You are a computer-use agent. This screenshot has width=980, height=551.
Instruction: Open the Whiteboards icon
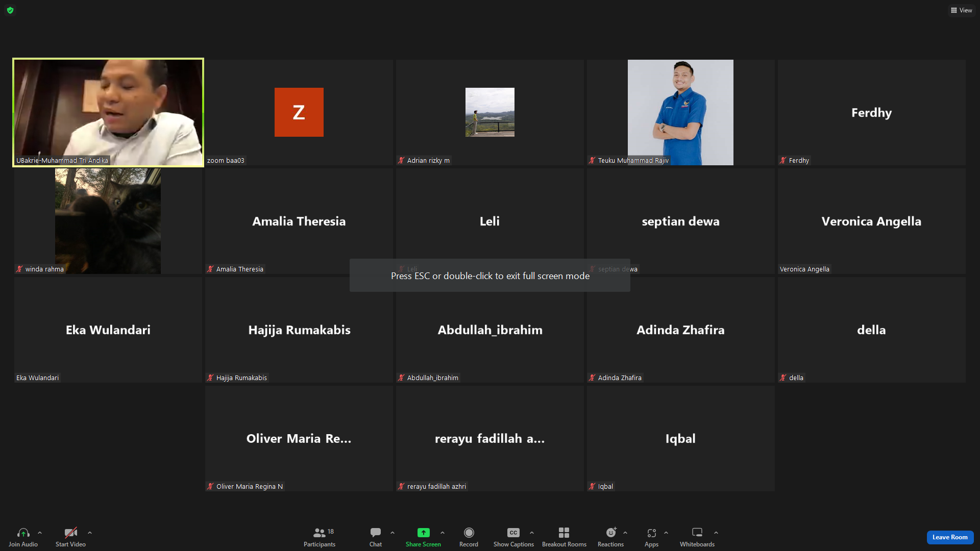tap(697, 533)
